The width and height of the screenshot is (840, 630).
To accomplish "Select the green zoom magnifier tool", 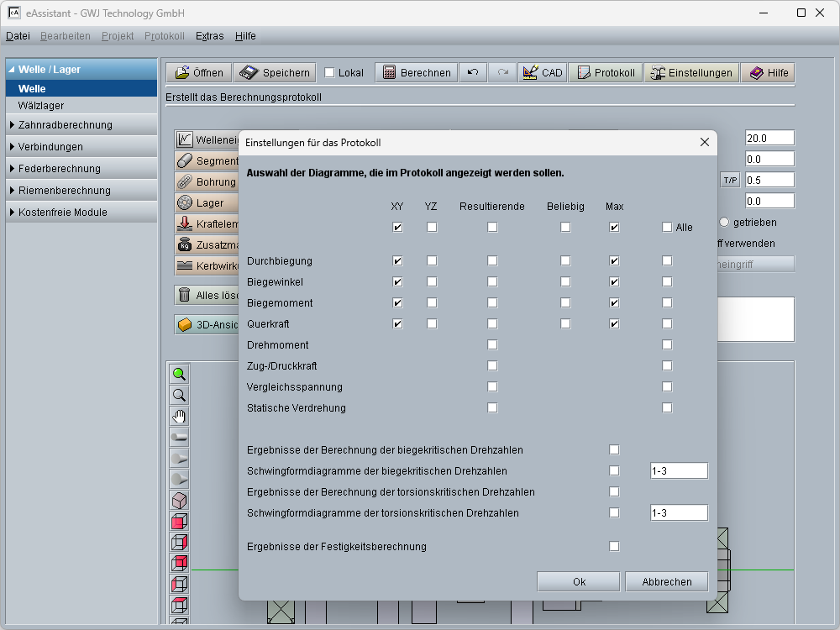I will pyautogui.click(x=179, y=375).
